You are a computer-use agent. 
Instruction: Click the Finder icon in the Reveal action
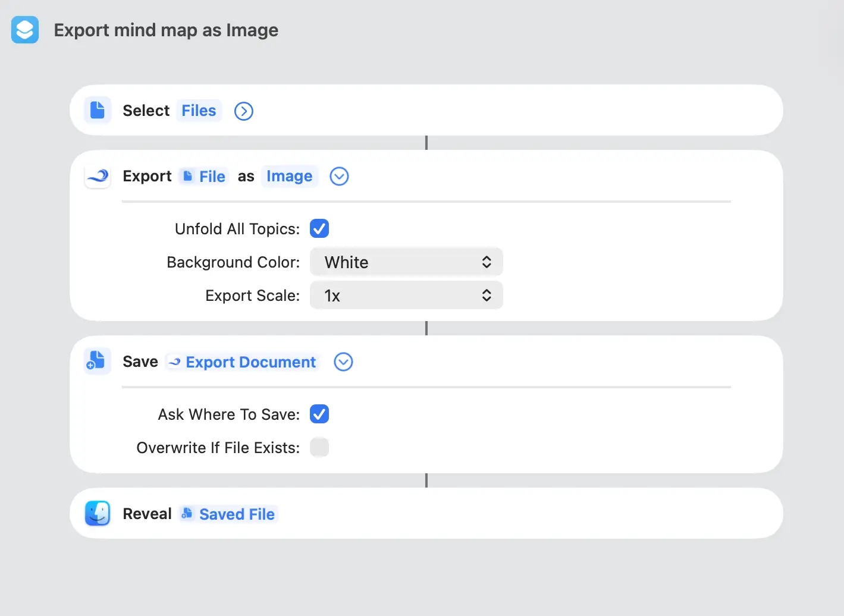tap(98, 513)
